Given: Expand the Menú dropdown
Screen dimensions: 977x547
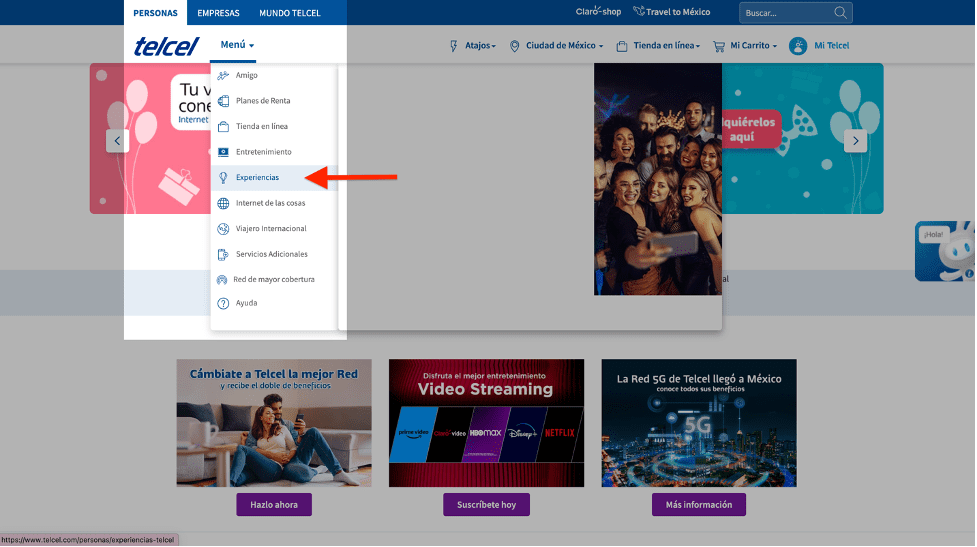Looking at the screenshot, I should [238, 45].
